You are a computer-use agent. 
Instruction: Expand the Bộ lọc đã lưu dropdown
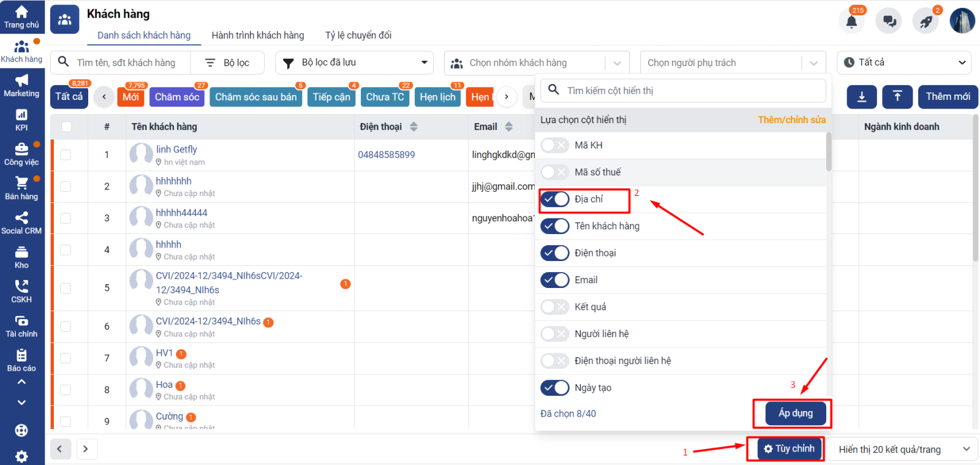[x=354, y=62]
